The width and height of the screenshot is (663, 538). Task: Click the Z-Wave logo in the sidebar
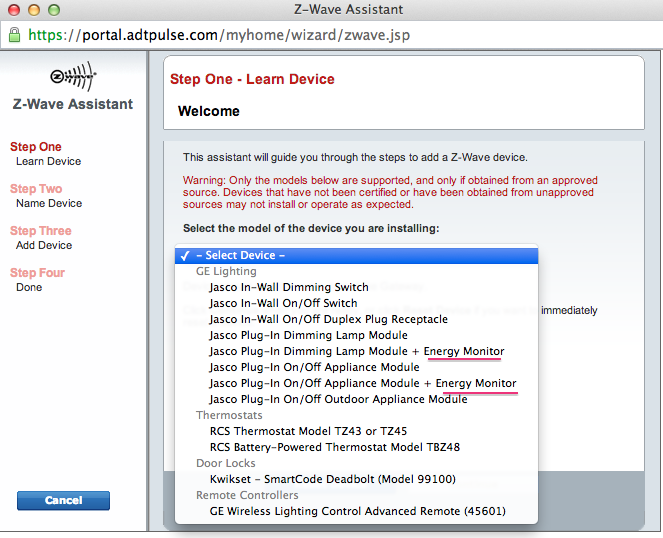tap(73, 76)
